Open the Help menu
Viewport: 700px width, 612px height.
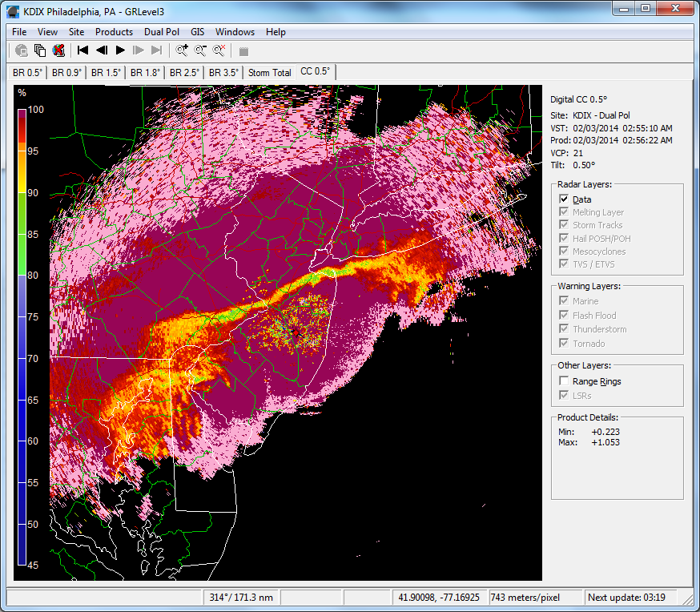(276, 32)
